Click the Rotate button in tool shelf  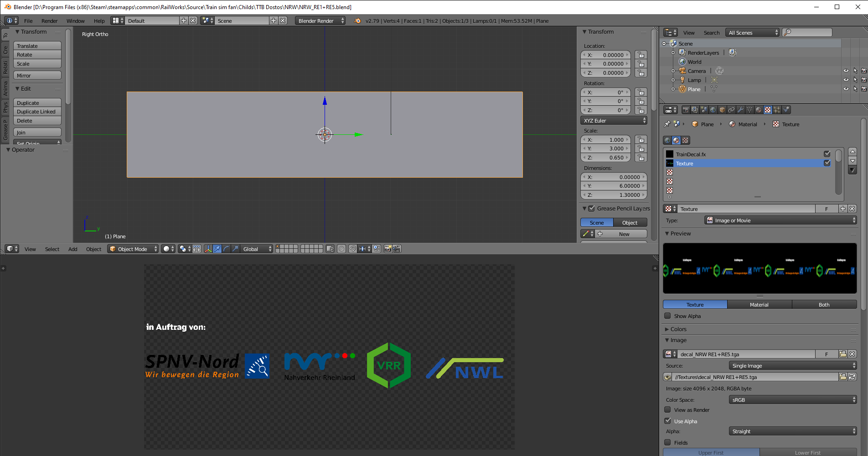coord(37,55)
